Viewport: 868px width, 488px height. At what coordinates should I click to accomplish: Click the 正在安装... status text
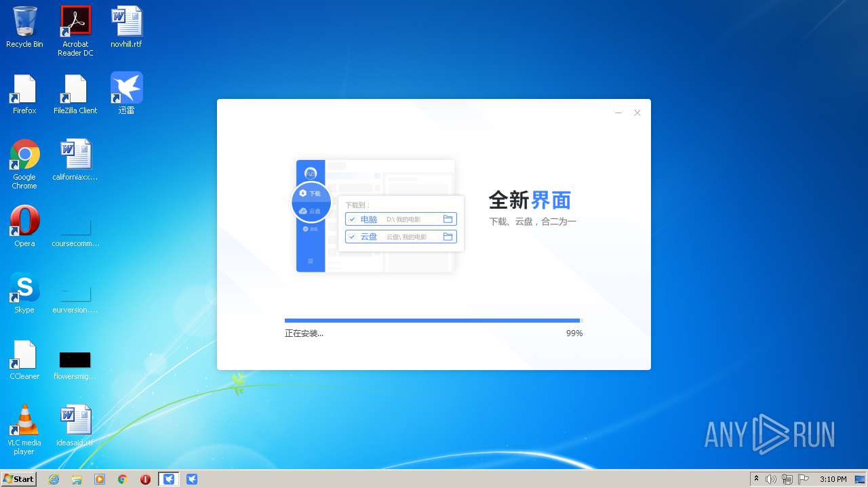coord(304,333)
